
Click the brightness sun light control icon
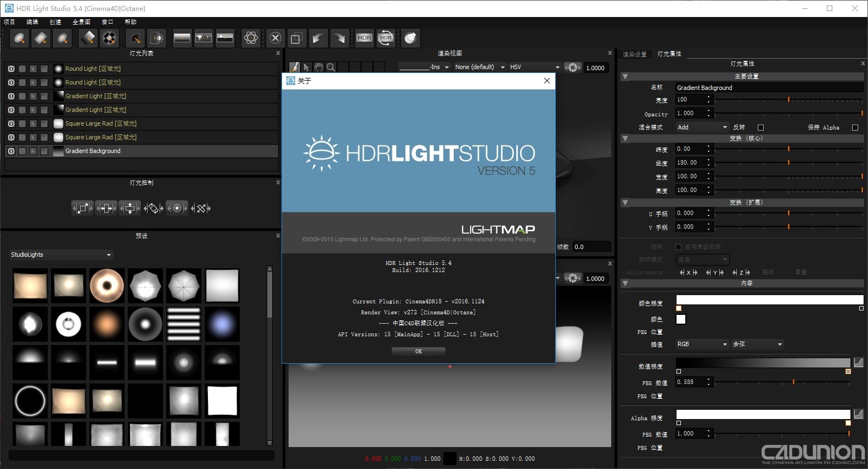[177, 208]
